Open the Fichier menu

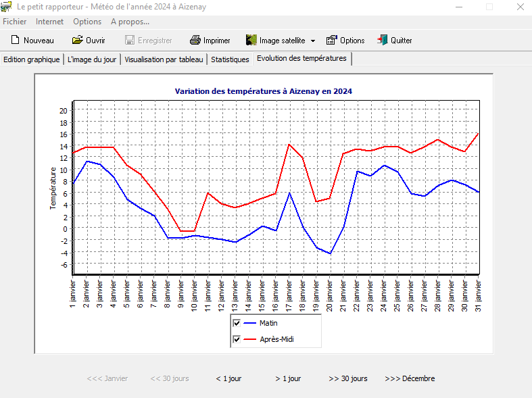(15, 22)
